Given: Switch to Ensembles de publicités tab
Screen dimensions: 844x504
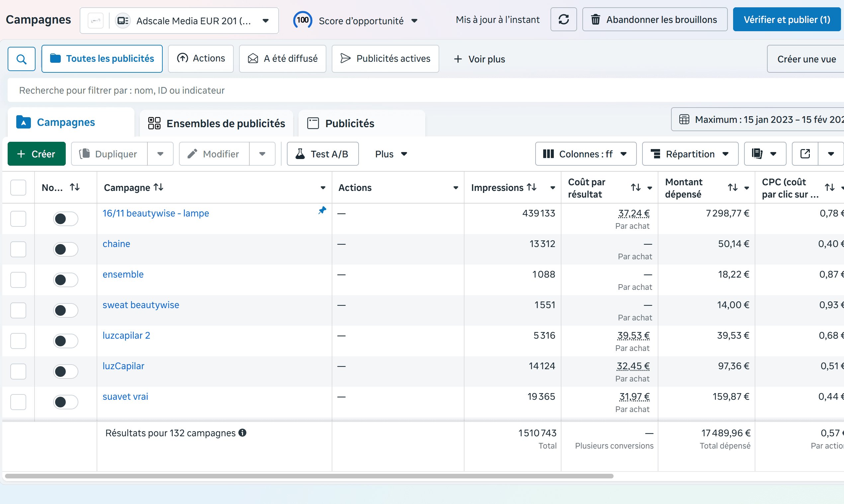Looking at the screenshot, I should click(x=217, y=123).
